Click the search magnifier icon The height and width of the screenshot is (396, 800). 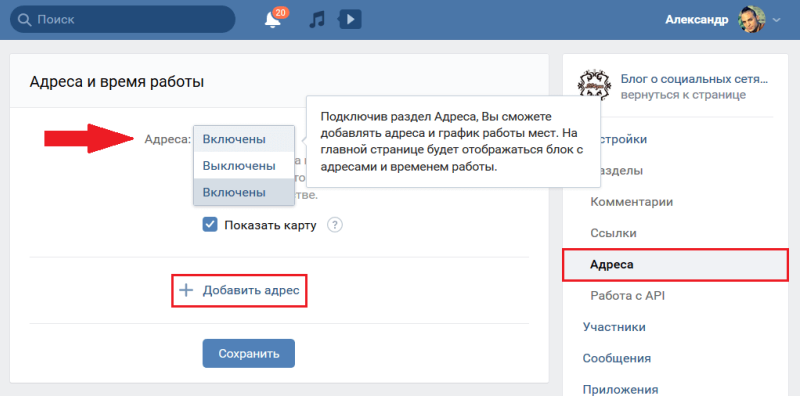pyautogui.click(x=24, y=19)
